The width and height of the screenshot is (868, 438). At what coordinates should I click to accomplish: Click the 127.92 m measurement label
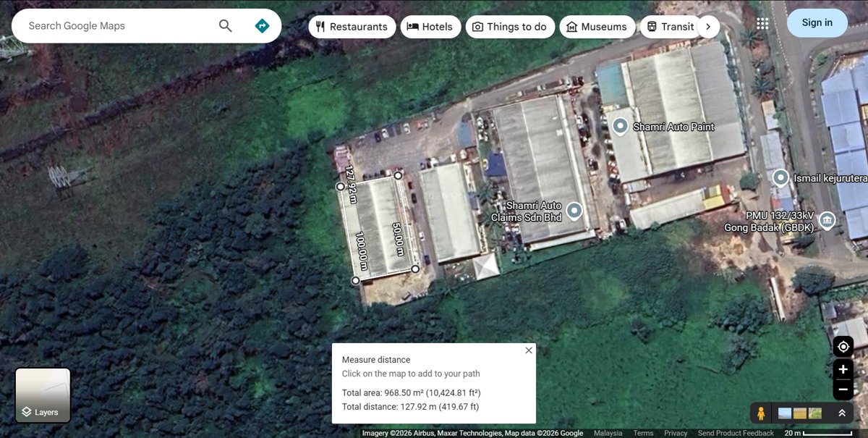tap(352, 185)
